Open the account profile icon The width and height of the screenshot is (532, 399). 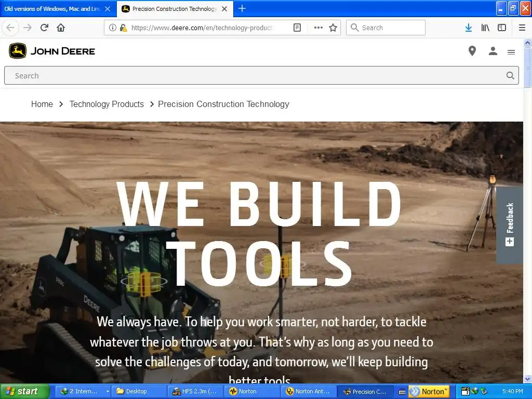click(x=493, y=51)
